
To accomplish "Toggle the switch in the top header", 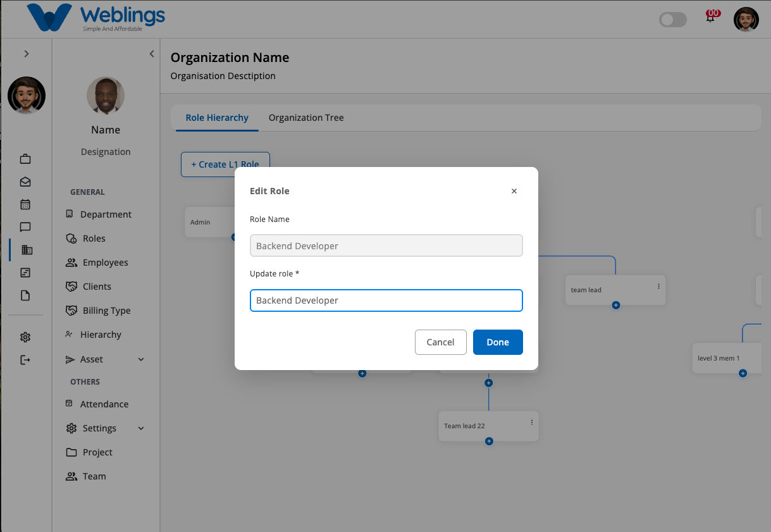I will (x=673, y=20).
